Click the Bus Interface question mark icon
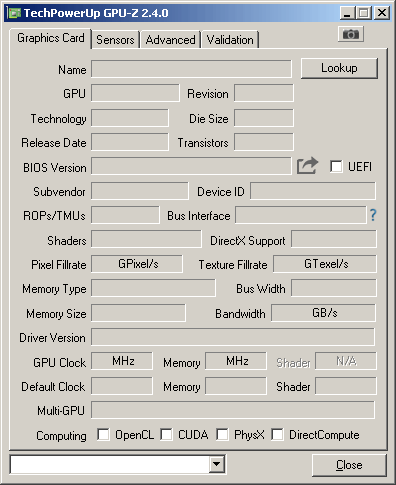This screenshot has width=396, height=485. [373, 215]
